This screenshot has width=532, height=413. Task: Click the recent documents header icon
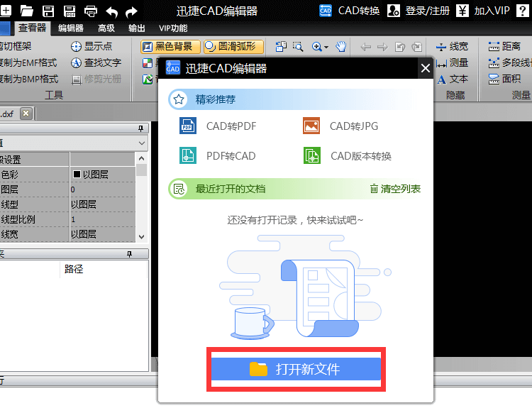(179, 189)
